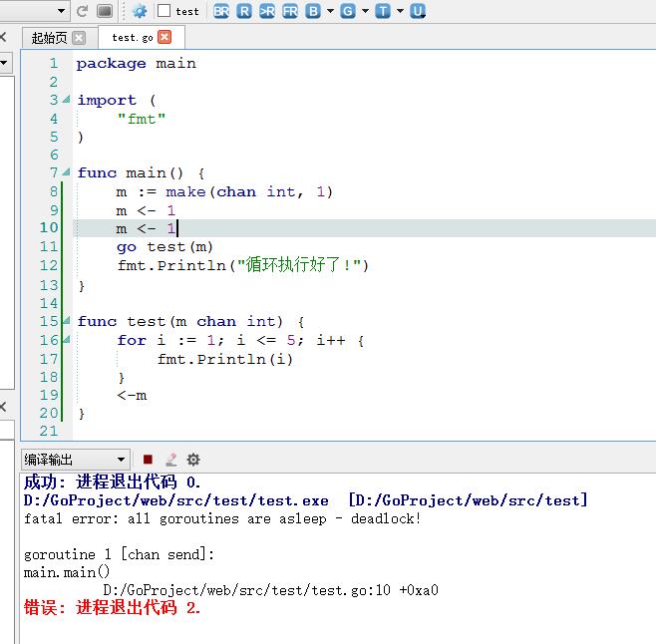656x644 pixels.
Task: Click the '错误: 进程退出代码 2.' line
Action: 112,607
